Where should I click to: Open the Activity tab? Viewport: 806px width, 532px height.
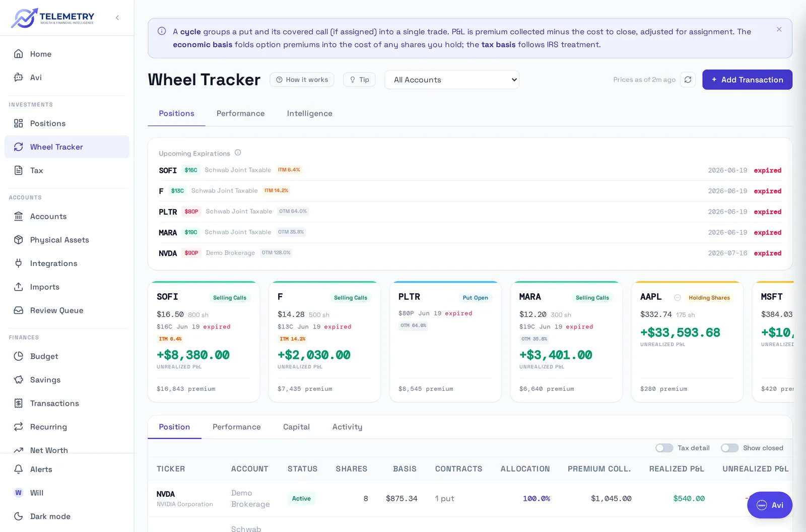[348, 427]
